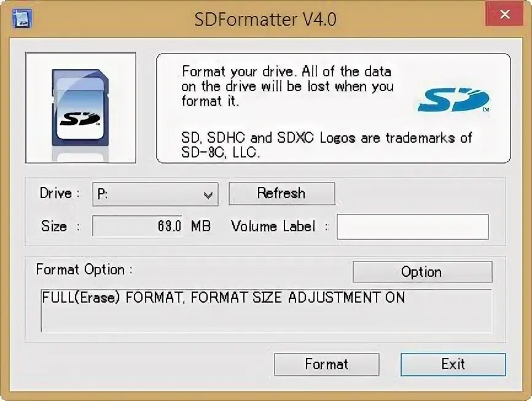Click the Exit button
The image size is (532, 401).
point(453,364)
